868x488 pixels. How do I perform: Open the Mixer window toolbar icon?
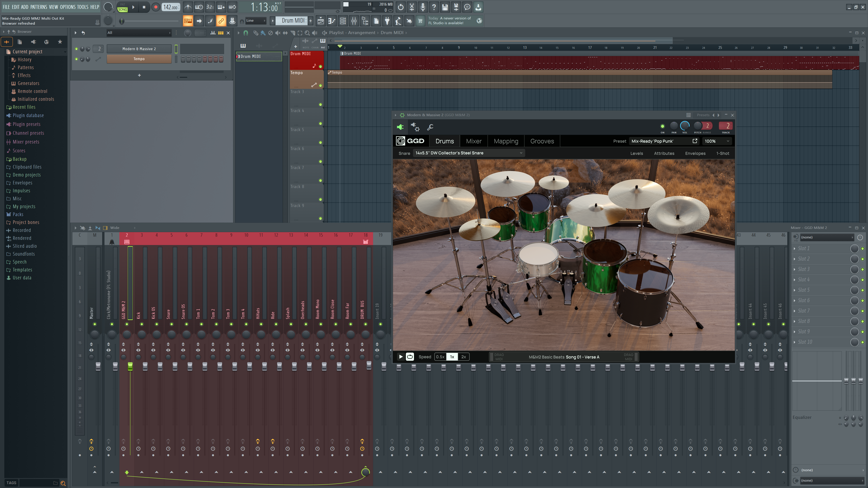(354, 21)
